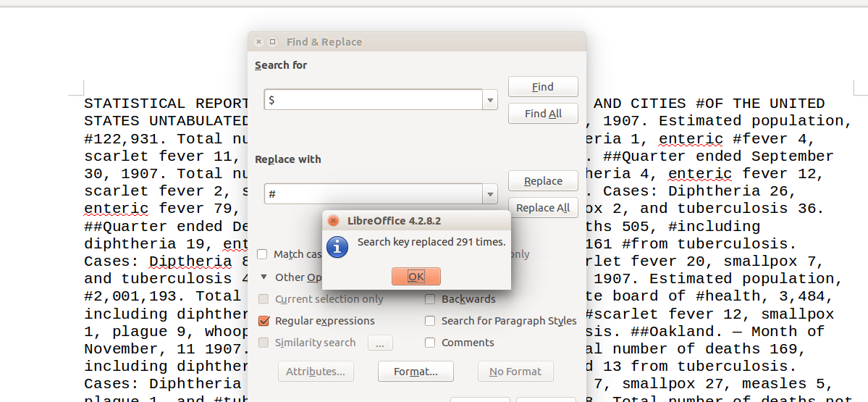Click the Find All button
This screenshot has width=868, height=402.
543,114
